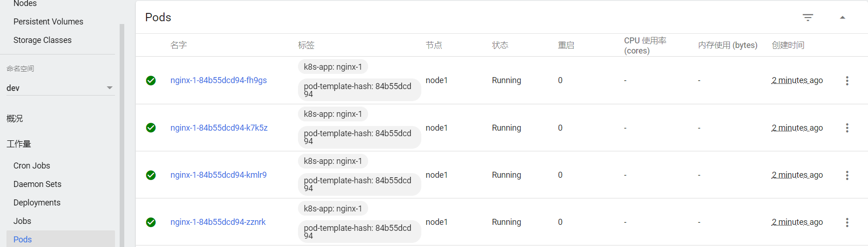Open actions menu for nginx-1-84b55dcd94-kmlr9

[847, 175]
